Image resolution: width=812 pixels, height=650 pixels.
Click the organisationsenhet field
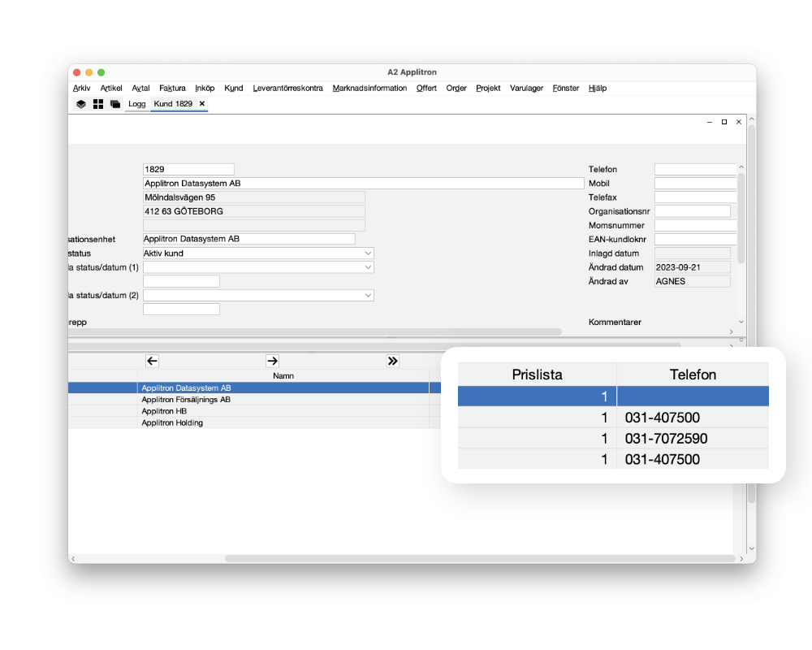point(249,239)
